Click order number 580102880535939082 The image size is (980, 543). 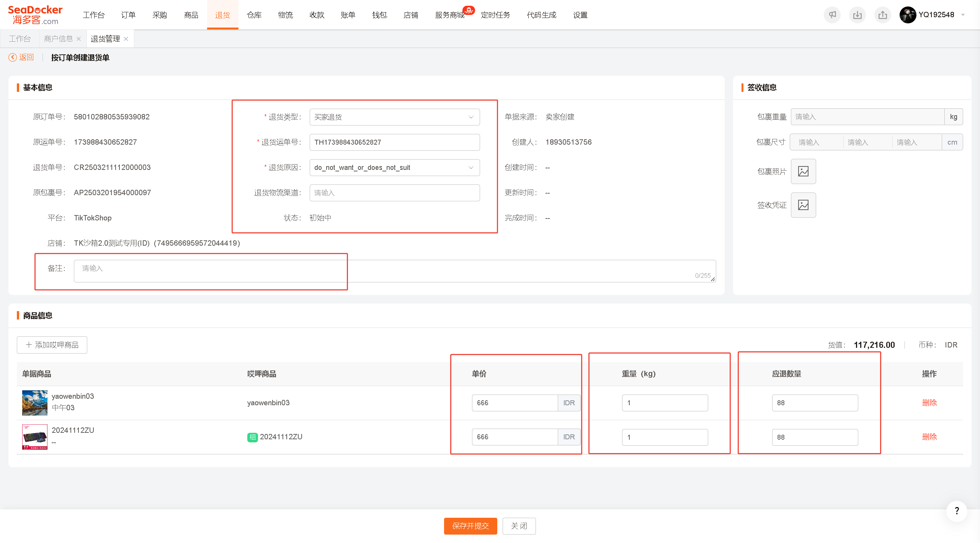coord(112,117)
